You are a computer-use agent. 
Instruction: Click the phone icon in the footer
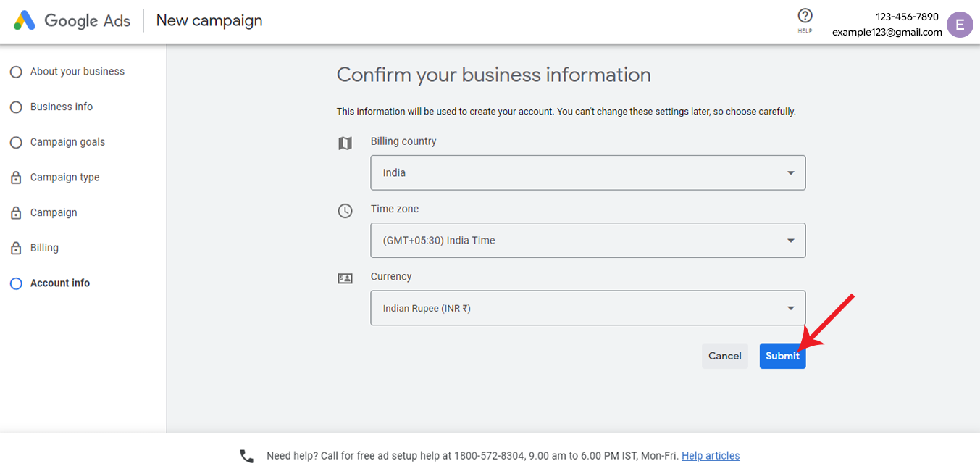pyautogui.click(x=247, y=456)
